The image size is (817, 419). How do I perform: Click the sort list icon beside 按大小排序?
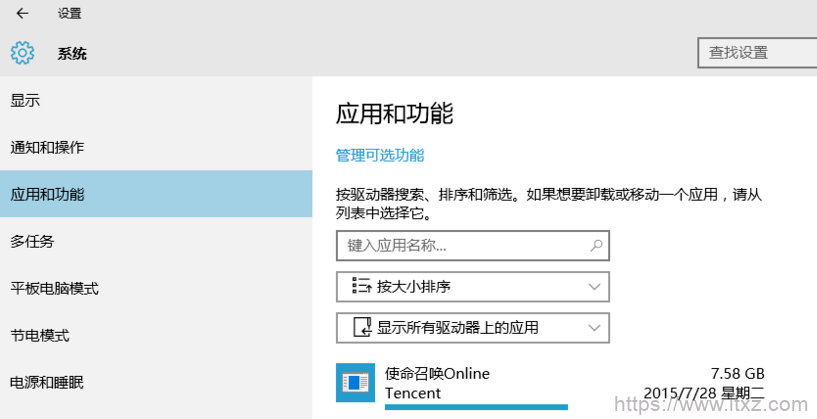pyautogui.click(x=361, y=286)
